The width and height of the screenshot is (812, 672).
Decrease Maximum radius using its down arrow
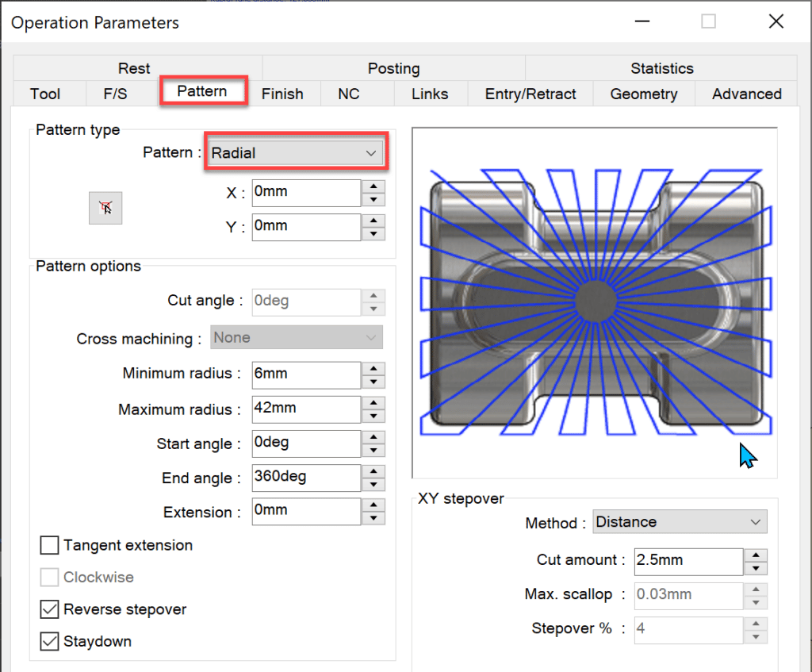click(373, 414)
